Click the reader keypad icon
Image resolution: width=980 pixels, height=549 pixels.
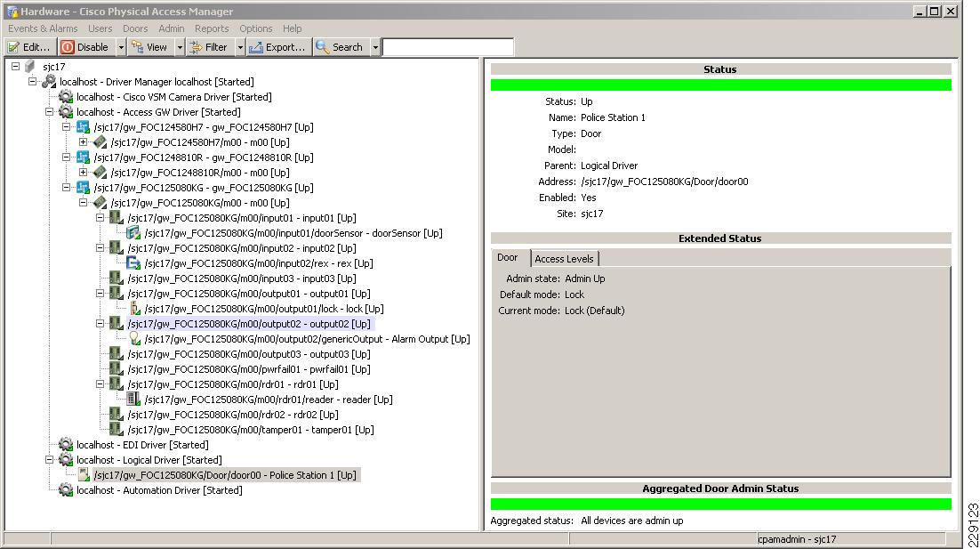(x=133, y=400)
